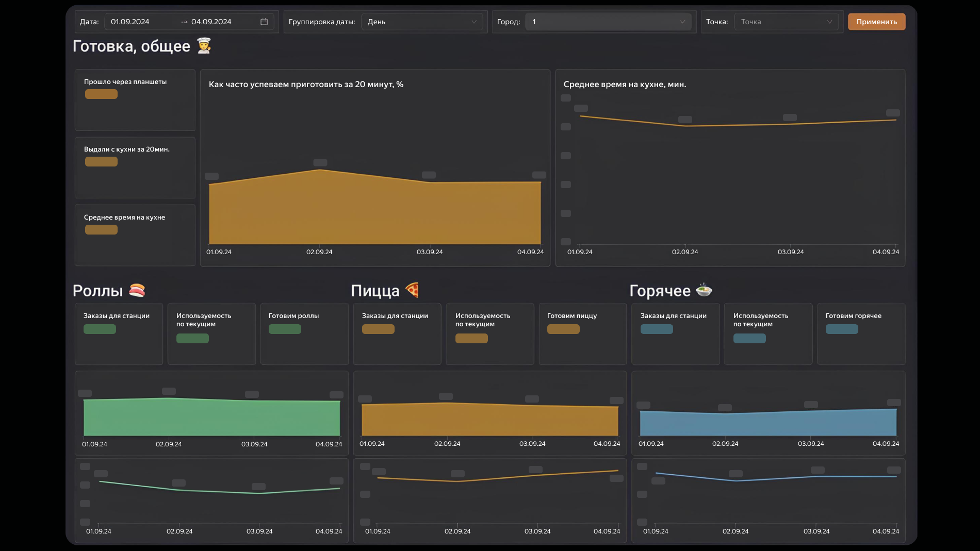Select the Прошло через планшеты card
Image resolution: width=980 pixels, height=551 pixels.
[x=135, y=99]
